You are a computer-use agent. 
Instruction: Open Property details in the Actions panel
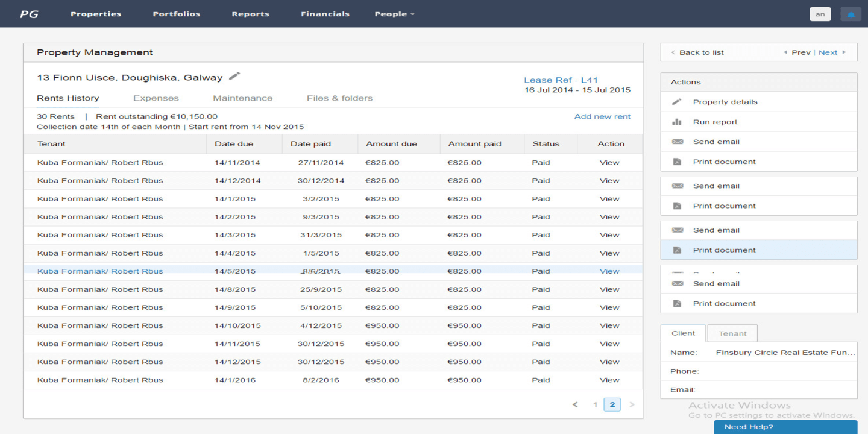[758, 102]
